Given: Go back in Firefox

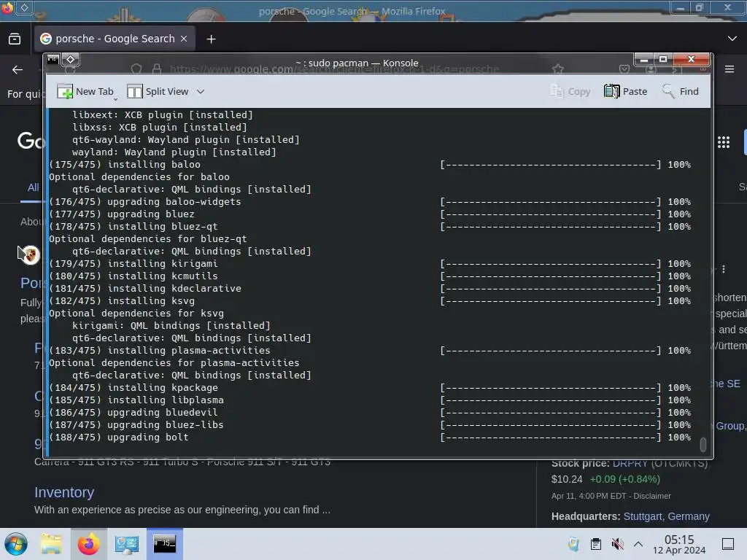Looking at the screenshot, I should coord(18,69).
